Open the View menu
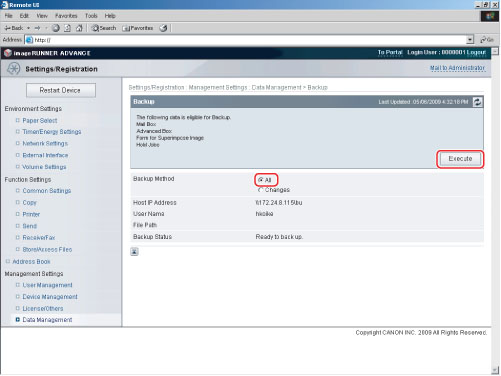 click(x=42, y=16)
